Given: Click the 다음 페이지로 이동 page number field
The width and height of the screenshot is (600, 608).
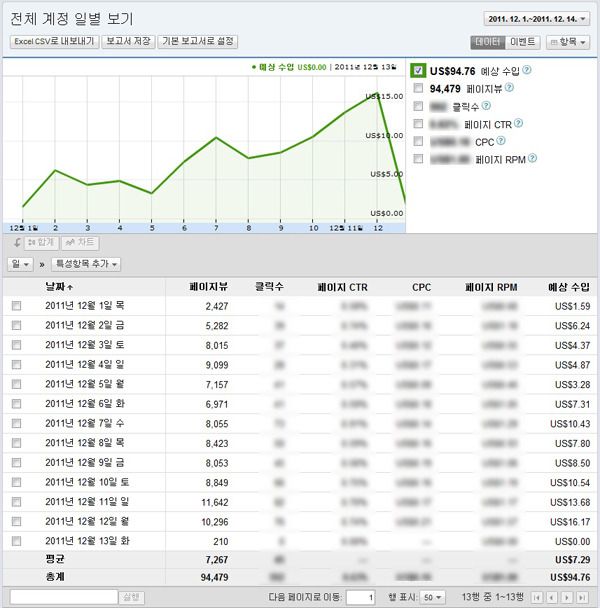Looking at the screenshot, I should click(360, 598).
